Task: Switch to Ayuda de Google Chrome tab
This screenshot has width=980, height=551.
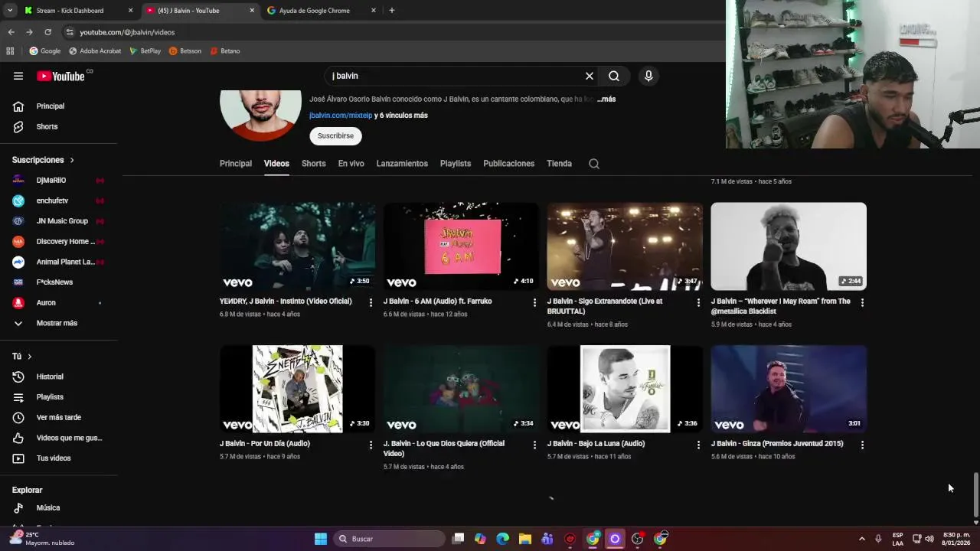Action: point(322,11)
